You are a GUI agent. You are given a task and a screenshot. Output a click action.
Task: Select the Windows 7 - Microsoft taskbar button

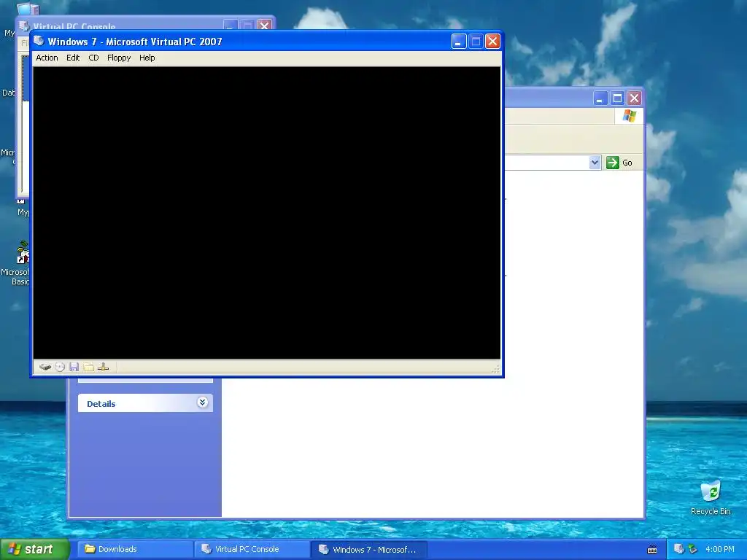pos(368,550)
